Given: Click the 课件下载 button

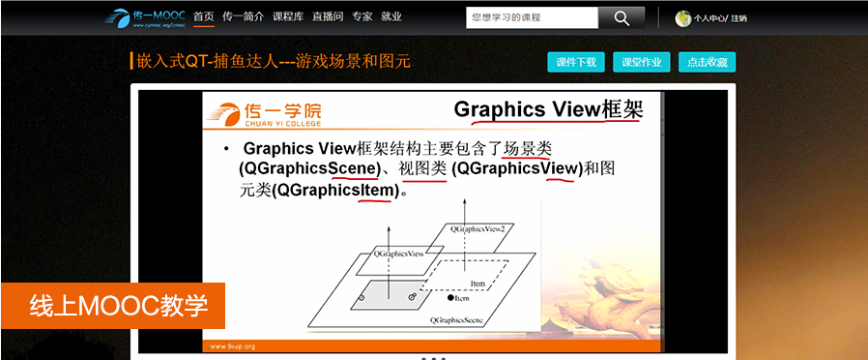Looking at the screenshot, I should [x=576, y=62].
